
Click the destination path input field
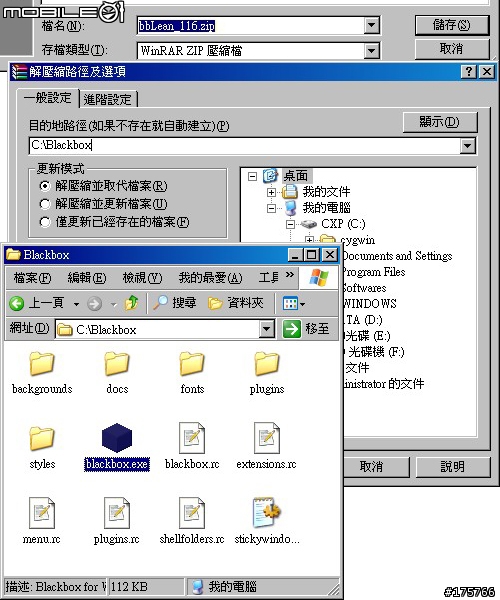245,145
